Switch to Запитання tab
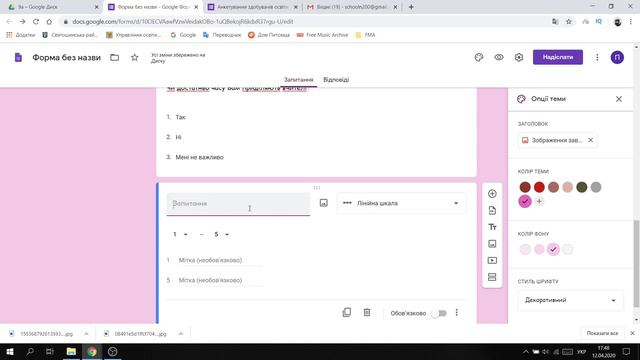The height and width of the screenshot is (360, 640). [298, 80]
